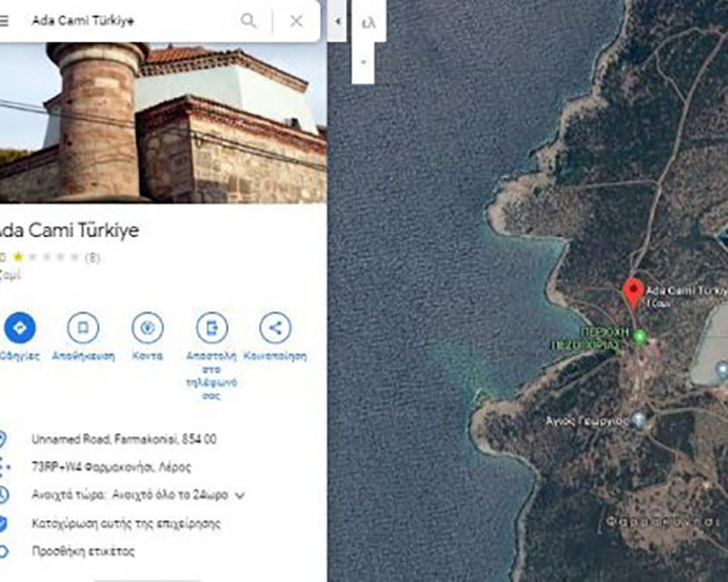Expand the opening hours chevron
This screenshot has height=582, width=728.
point(240,495)
